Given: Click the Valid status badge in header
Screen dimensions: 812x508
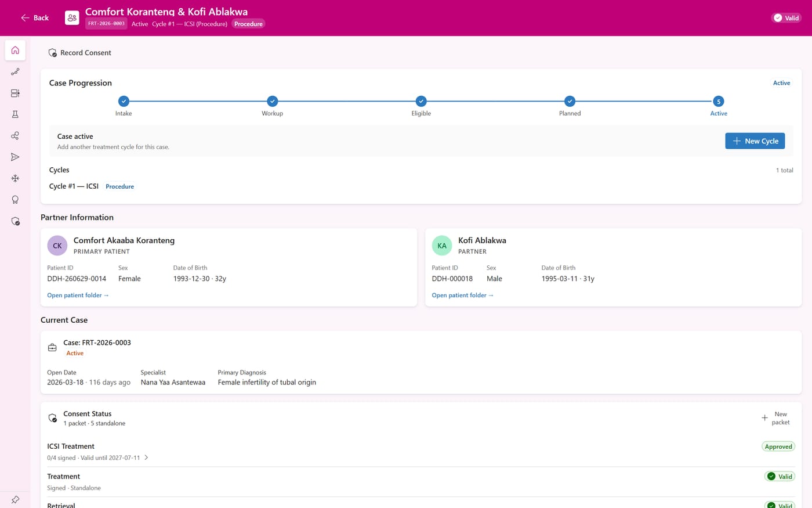Looking at the screenshot, I should coord(786,18).
